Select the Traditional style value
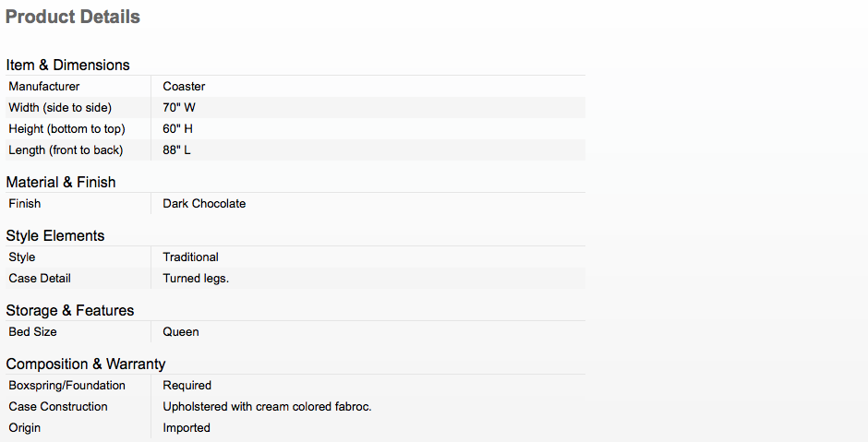 [190, 257]
